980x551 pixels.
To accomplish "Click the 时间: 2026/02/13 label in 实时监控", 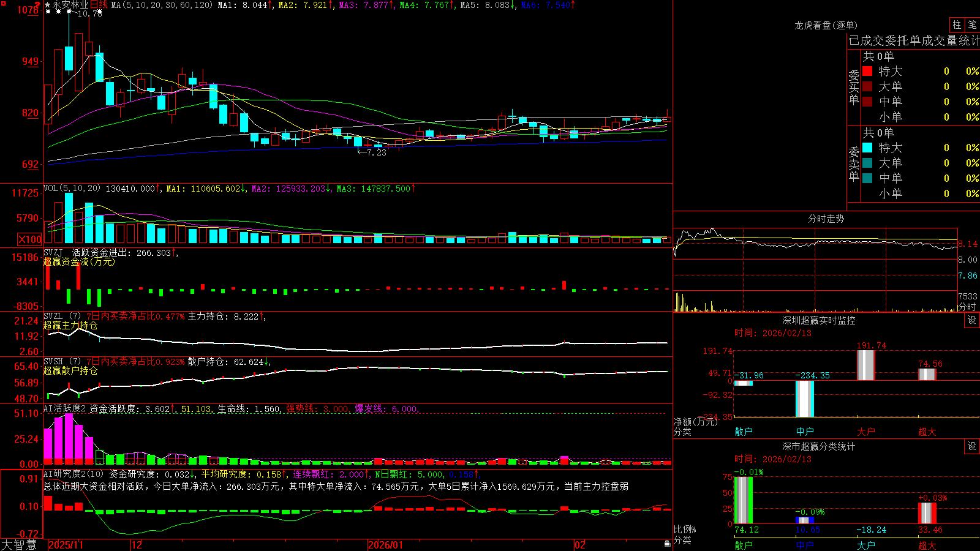I will (x=773, y=333).
